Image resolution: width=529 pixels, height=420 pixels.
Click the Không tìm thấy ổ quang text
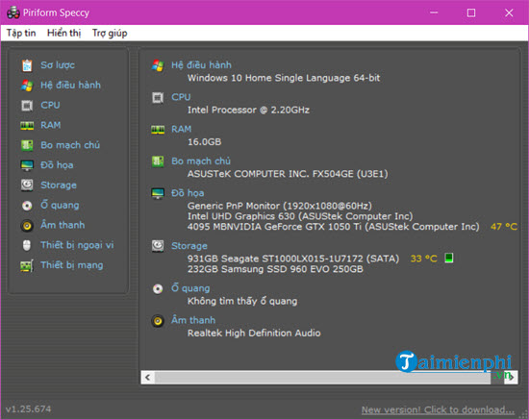coord(242,301)
